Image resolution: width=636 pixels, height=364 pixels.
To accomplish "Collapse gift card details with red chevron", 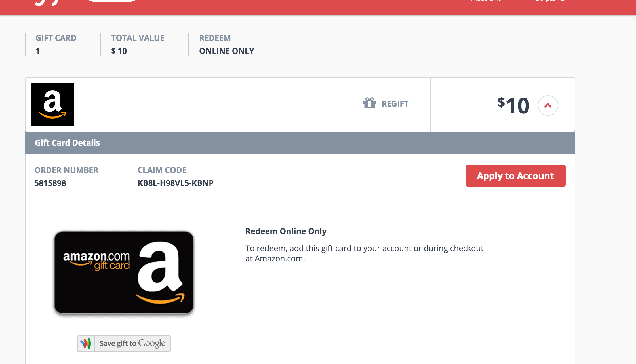I will 548,105.
